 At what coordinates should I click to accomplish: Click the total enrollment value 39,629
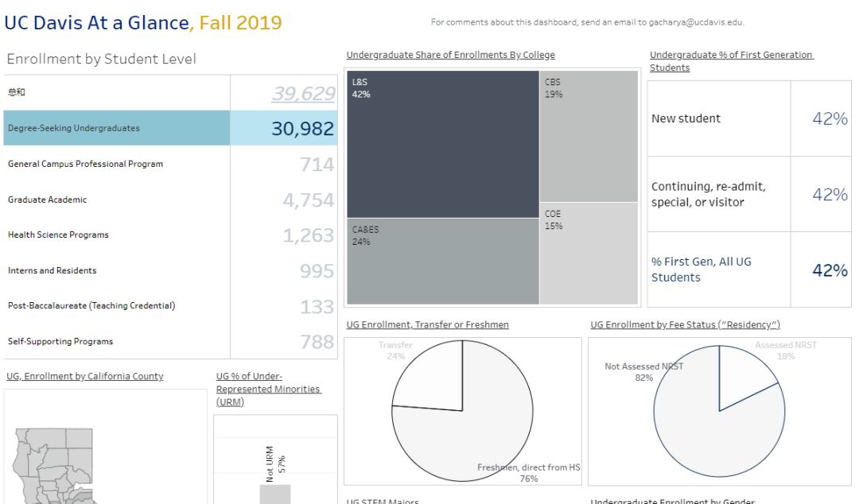(304, 94)
